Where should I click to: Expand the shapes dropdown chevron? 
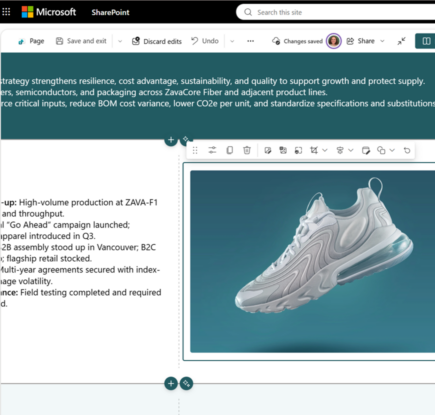(392, 150)
